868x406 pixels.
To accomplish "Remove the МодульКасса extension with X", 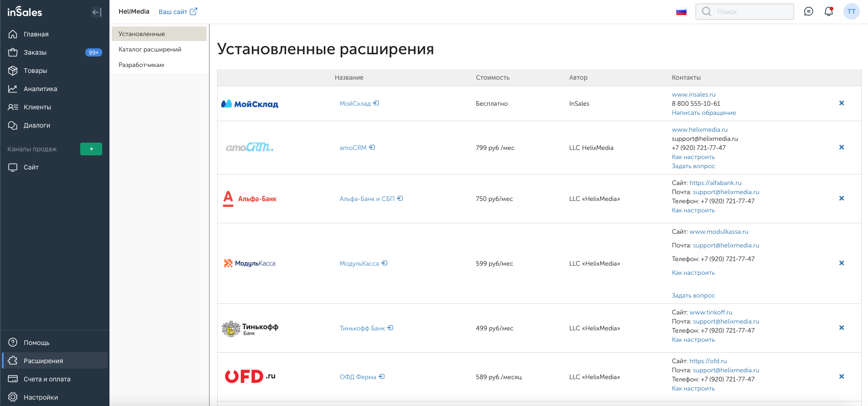I will pyautogui.click(x=842, y=263).
